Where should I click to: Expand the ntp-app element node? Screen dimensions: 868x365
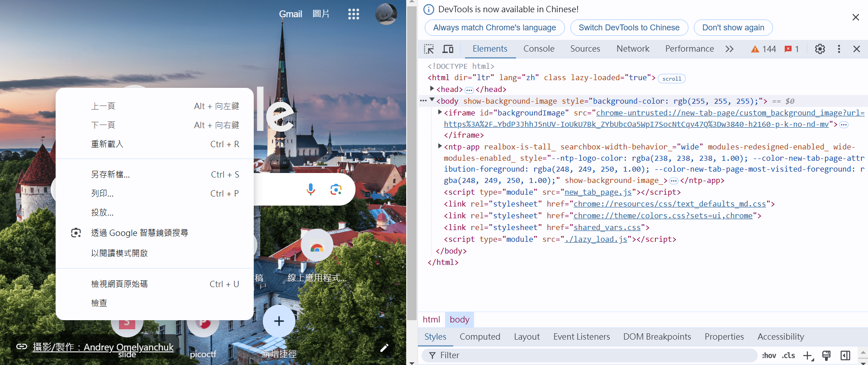tap(440, 146)
